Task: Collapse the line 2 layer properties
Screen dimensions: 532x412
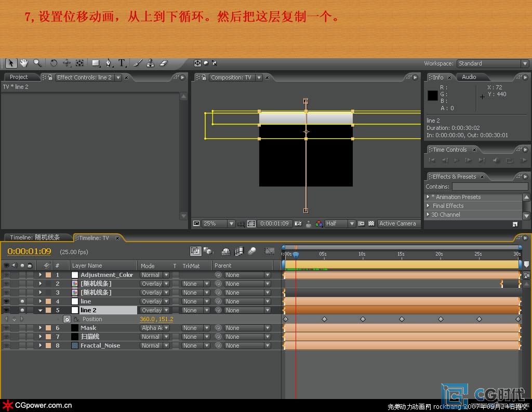Action: [x=41, y=310]
